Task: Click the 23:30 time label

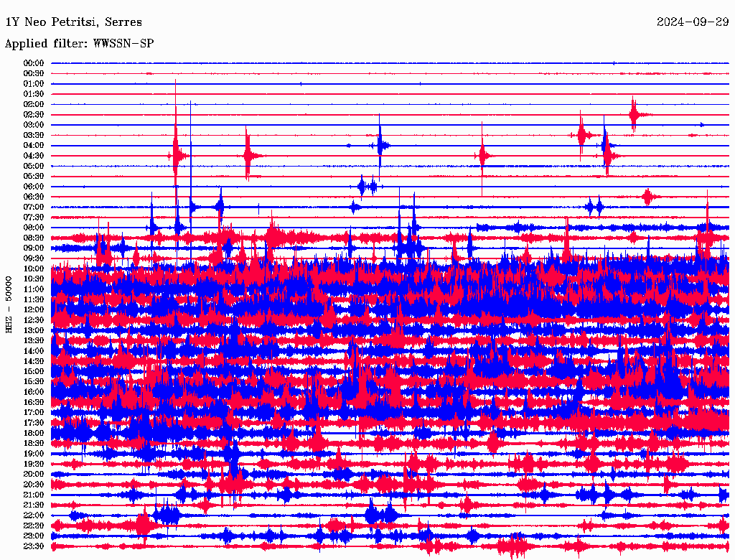Action: click(34, 546)
